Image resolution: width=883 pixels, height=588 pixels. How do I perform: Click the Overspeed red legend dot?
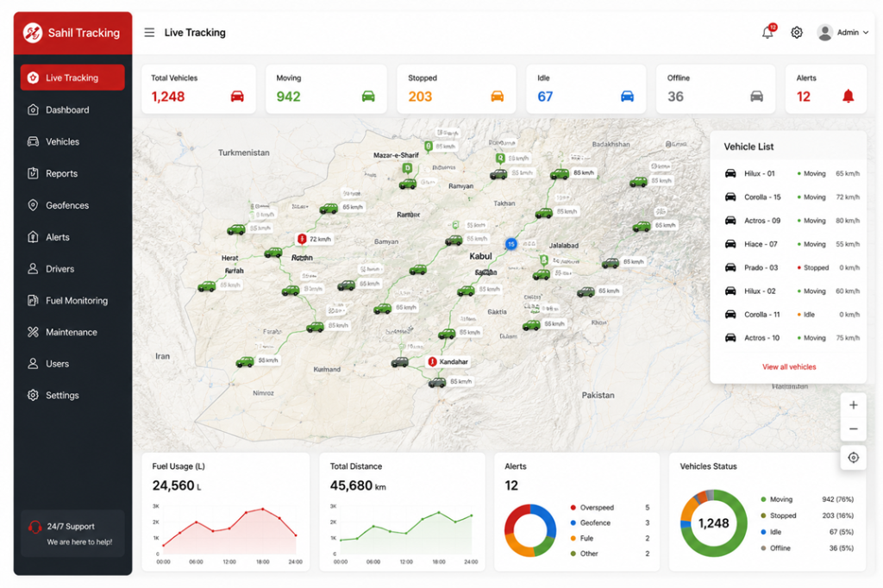coord(573,508)
